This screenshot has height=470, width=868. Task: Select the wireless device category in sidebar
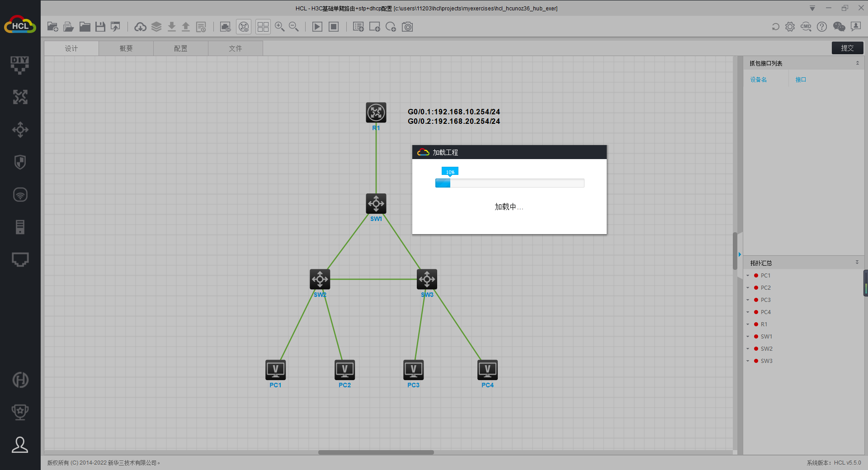tap(20, 195)
